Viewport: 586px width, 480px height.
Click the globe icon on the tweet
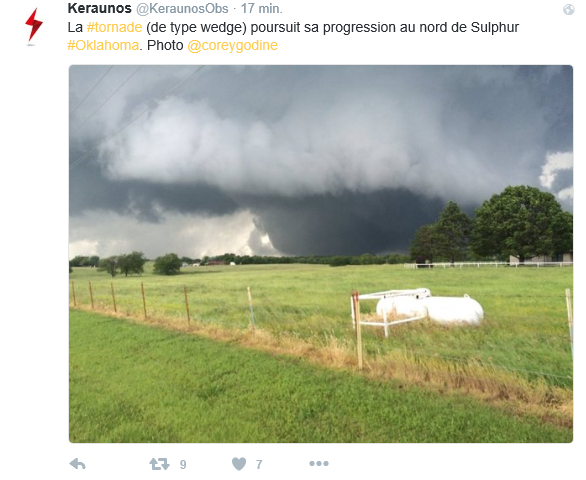click(568, 10)
